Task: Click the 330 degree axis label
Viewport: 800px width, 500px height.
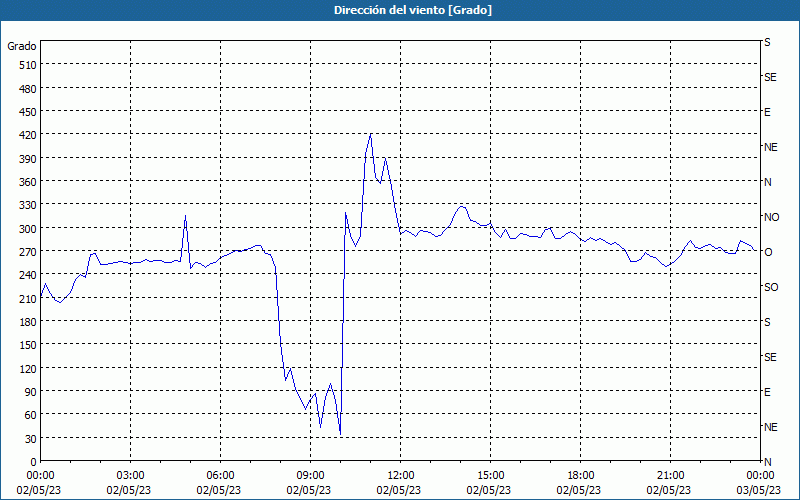Action: point(28,205)
